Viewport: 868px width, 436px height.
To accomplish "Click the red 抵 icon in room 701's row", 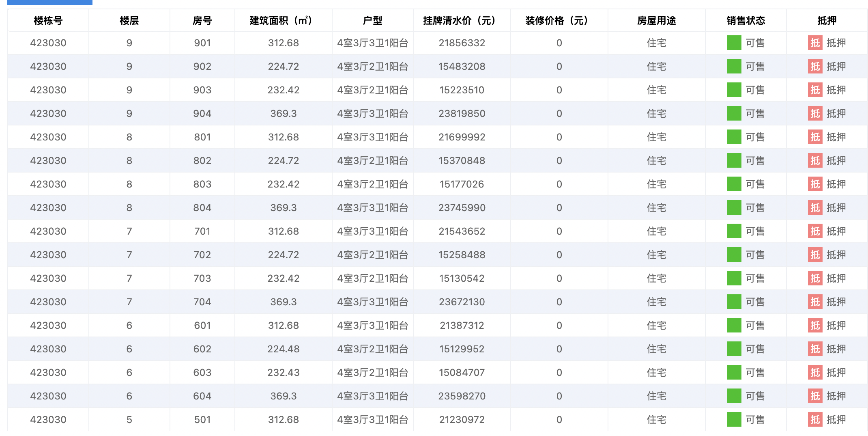I will point(815,231).
